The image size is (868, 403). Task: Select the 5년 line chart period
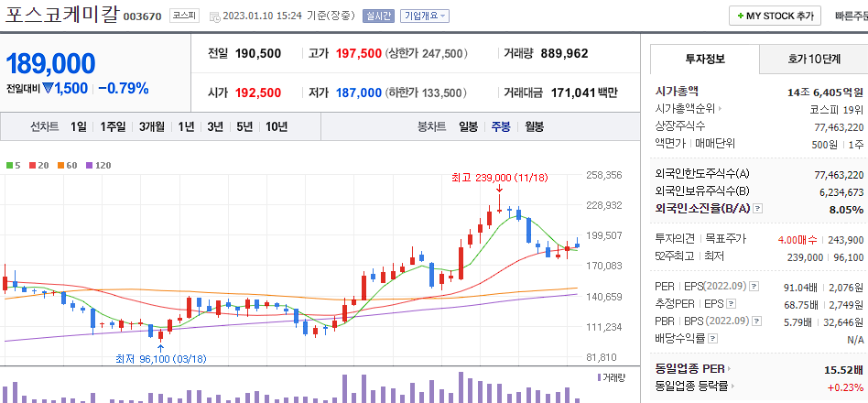pos(244,126)
